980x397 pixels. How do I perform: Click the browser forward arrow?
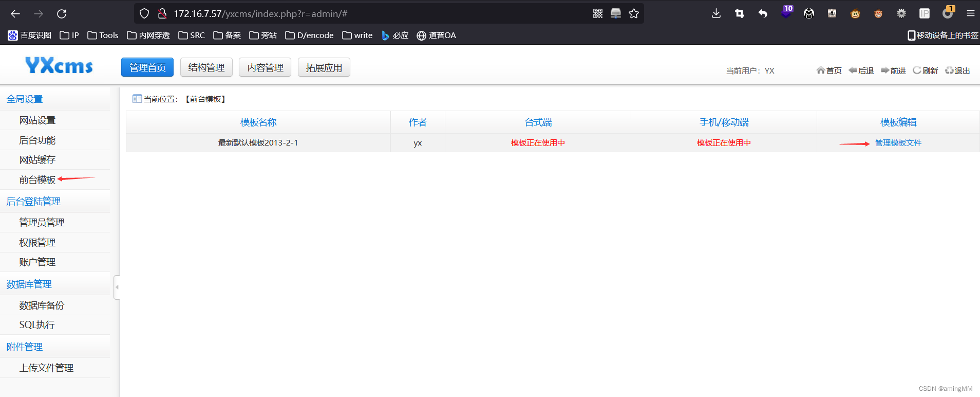(x=39, y=14)
